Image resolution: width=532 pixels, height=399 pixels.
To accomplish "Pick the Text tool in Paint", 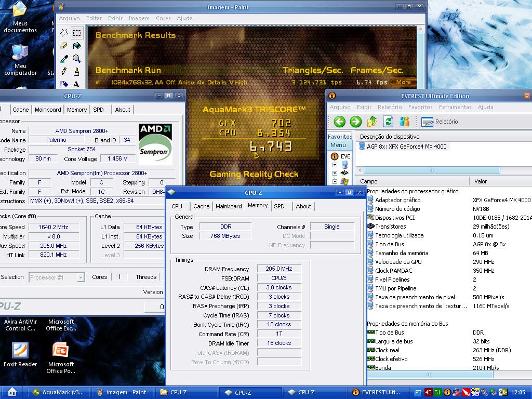I will tap(77, 84).
